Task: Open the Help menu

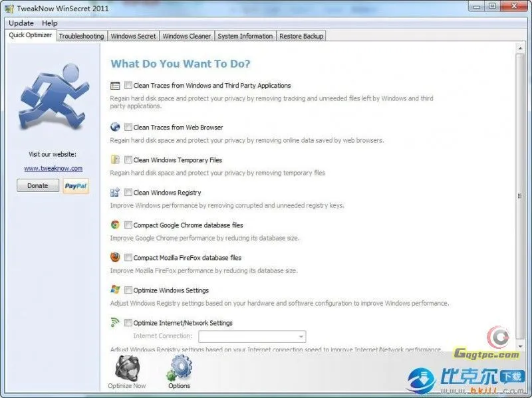Action: (x=50, y=23)
